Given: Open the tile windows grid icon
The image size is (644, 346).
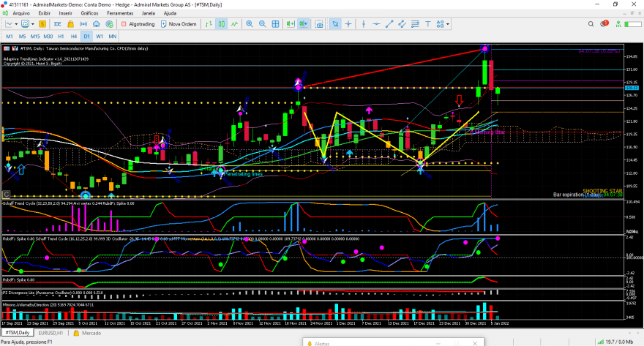Looking at the screenshot, I should pyautogui.click(x=274, y=23).
